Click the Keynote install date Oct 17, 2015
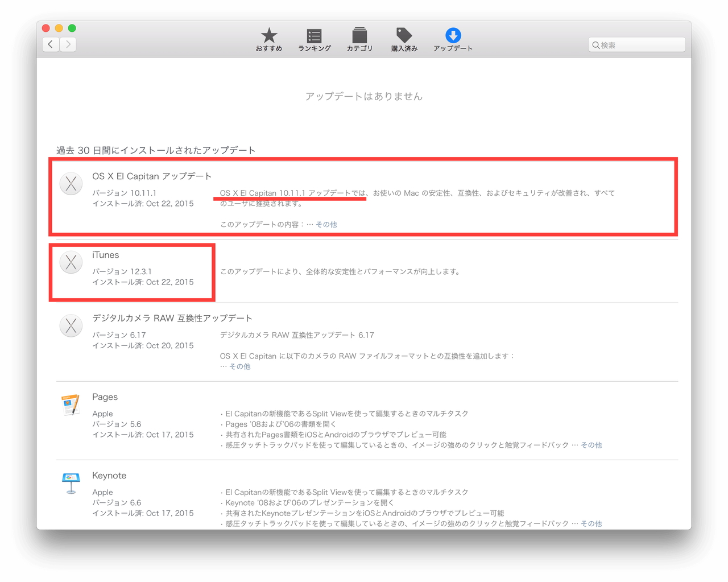Image resolution: width=728 pixels, height=582 pixels. point(143,513)
